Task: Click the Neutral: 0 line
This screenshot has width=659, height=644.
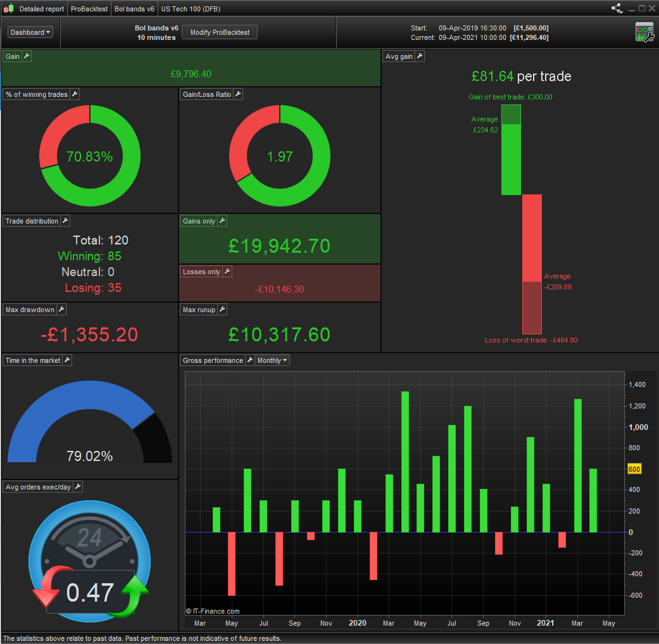Action: (x=88, y=272)
